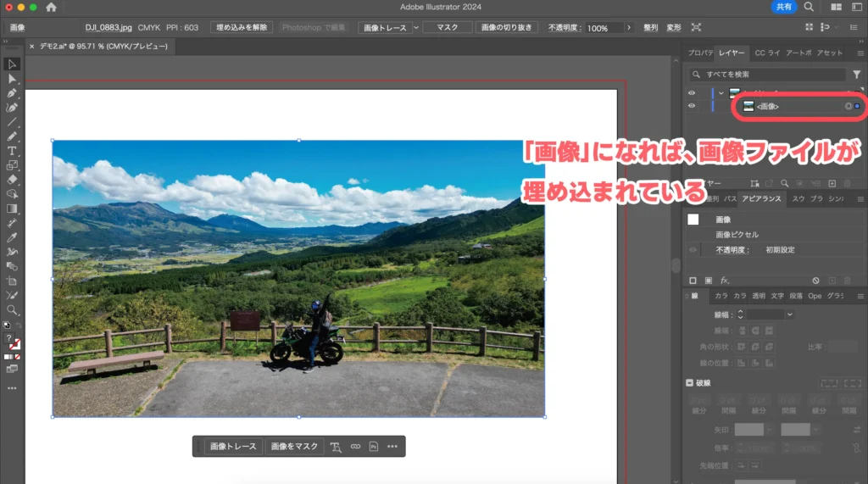868x484 pixels.
Task: Swap fill and stroke arrows icon
Action: (18, 325)
